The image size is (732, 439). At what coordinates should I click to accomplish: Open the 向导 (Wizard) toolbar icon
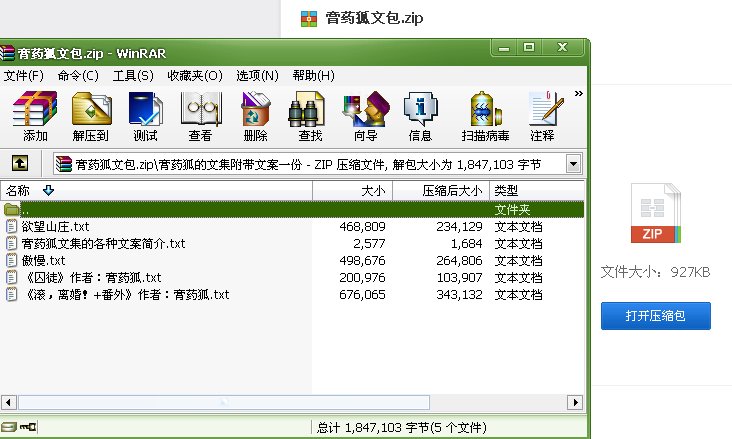pos(366,109)
